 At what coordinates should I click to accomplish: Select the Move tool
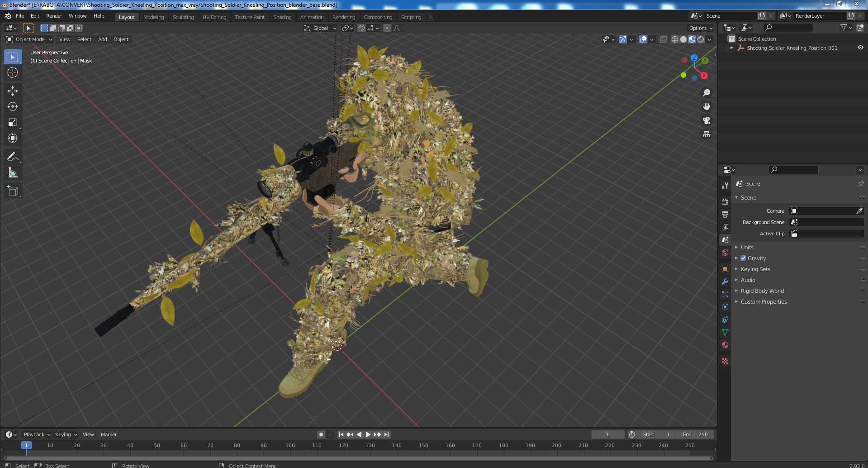[13, 91]
